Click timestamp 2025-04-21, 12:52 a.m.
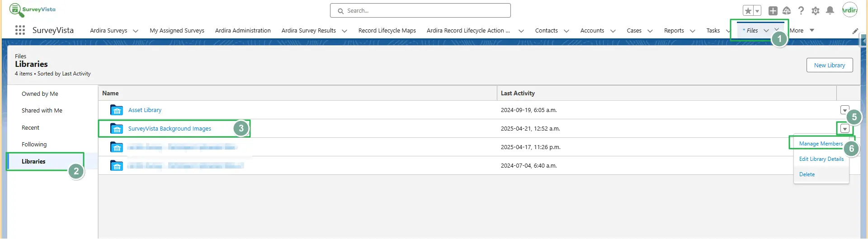 click(x=530, y=129)
